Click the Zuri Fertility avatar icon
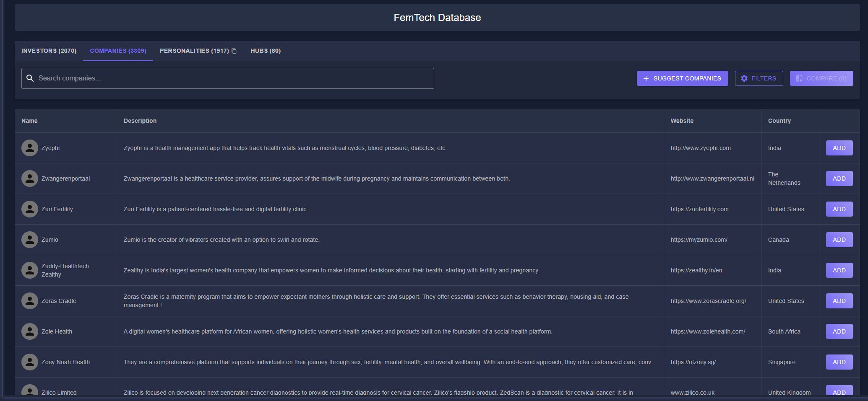The height and width of the screenshot is (401, 868). pos(30,209)
